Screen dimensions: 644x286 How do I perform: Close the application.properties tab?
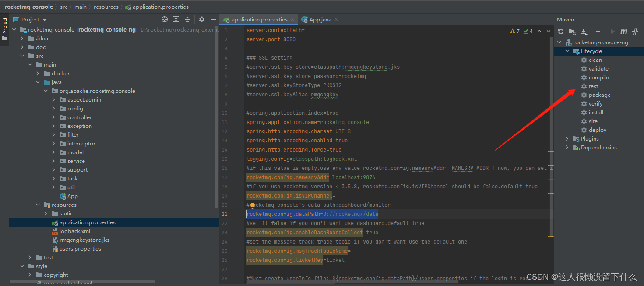coord(293,19)
